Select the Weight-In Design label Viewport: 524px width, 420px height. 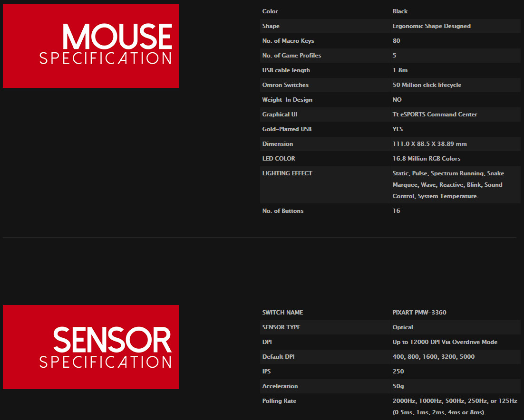(287, 99)
